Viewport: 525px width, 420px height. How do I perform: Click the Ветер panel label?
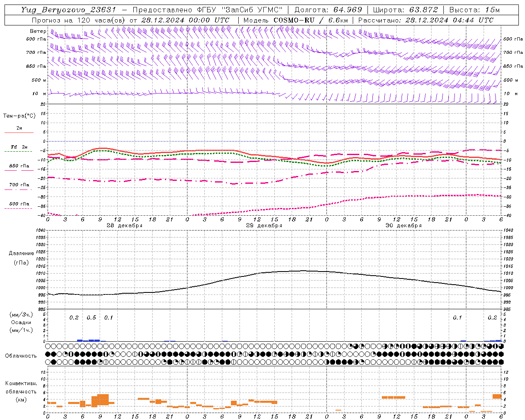38,31
